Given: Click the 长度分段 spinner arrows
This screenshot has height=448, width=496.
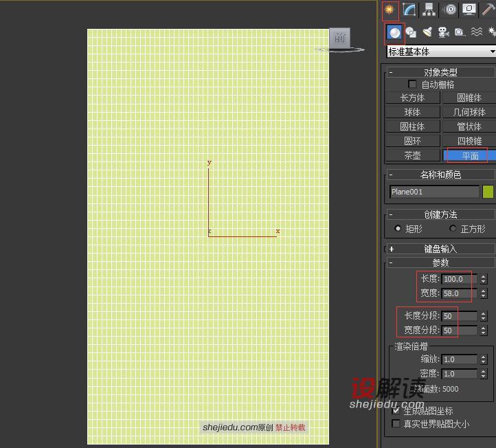Looking at the screenshot, I should point(483,316).
